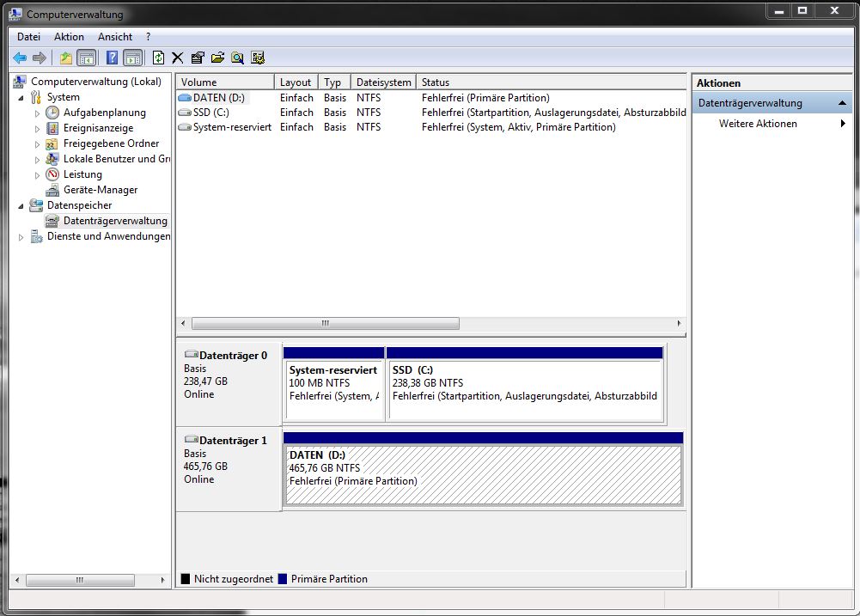Click the grey Forward arrow in toolbar
The height and width of the screenshot is (616, 860).
point(40,58)
